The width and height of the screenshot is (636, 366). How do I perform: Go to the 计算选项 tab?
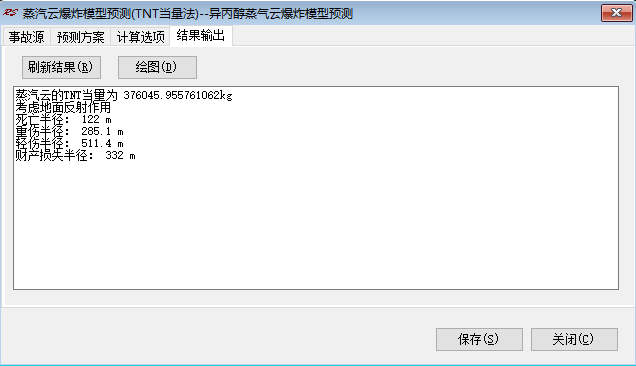(140, 37)
